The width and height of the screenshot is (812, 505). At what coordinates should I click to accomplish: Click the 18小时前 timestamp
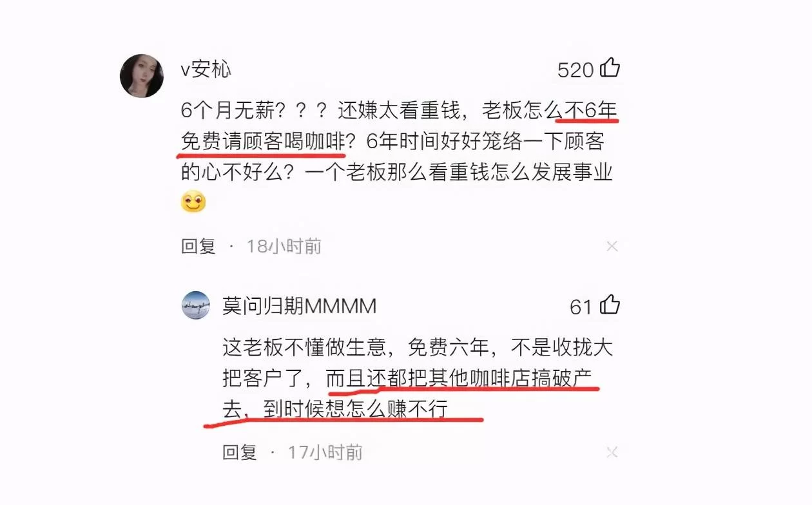[x=284, y=246]
